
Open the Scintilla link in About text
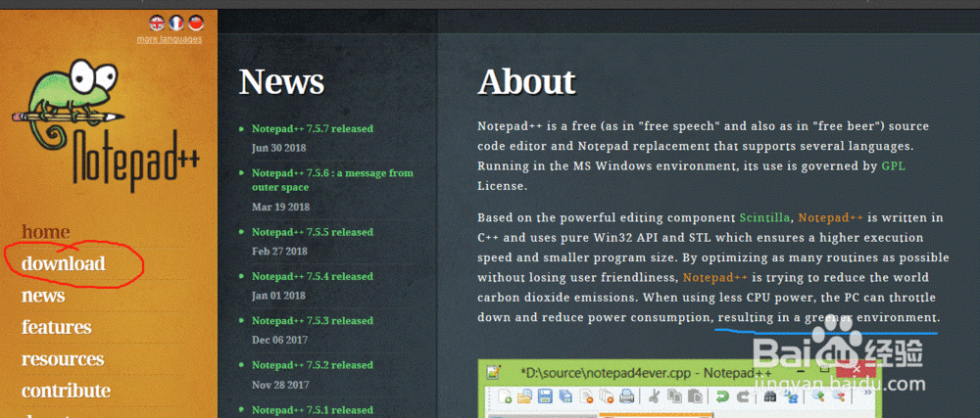pyautogui.click(x=764, y=217)
